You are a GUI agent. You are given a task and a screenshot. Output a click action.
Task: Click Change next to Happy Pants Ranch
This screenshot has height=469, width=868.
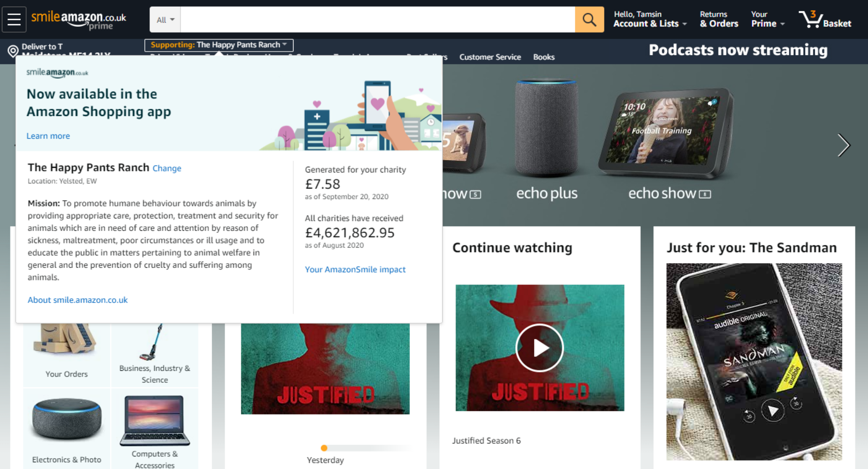(167, 168)
